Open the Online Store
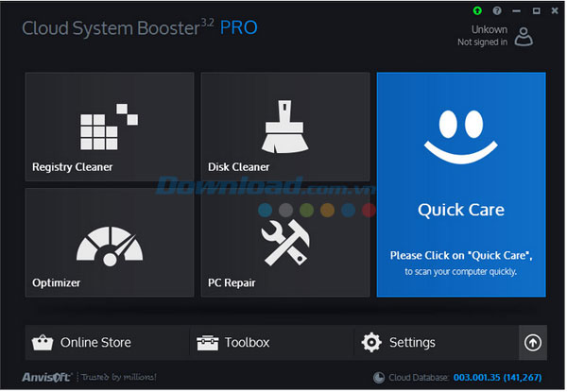Viewport: 567px width, 392px height. [x=108, y=343]
